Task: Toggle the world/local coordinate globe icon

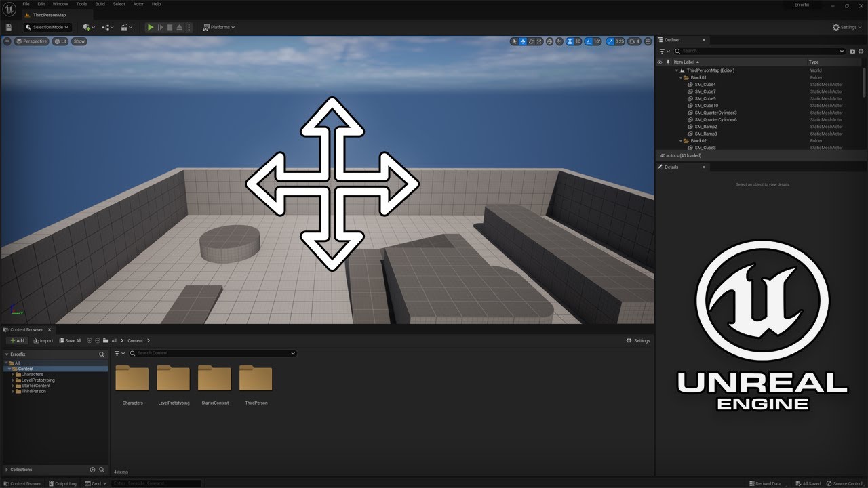Action: [549, 41]
